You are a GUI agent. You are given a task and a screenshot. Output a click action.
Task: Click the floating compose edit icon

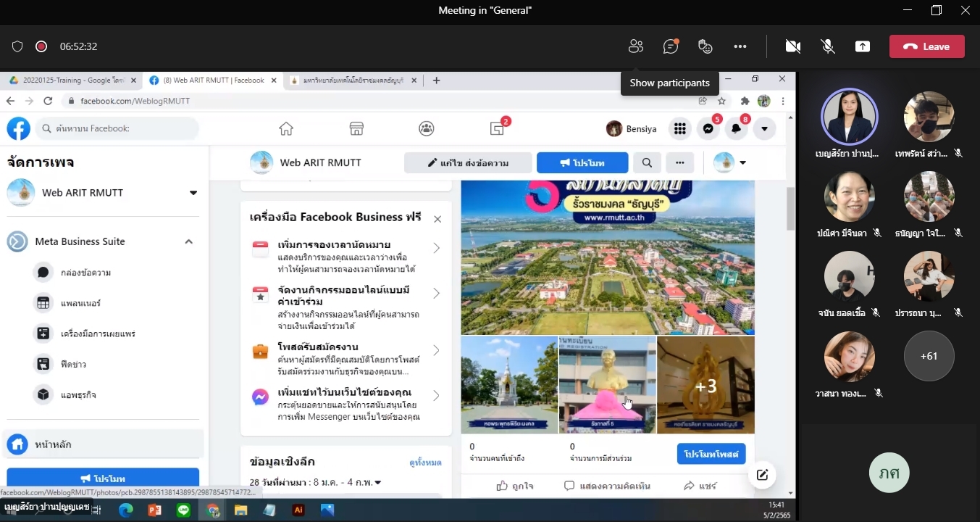[x=762, y=475]
